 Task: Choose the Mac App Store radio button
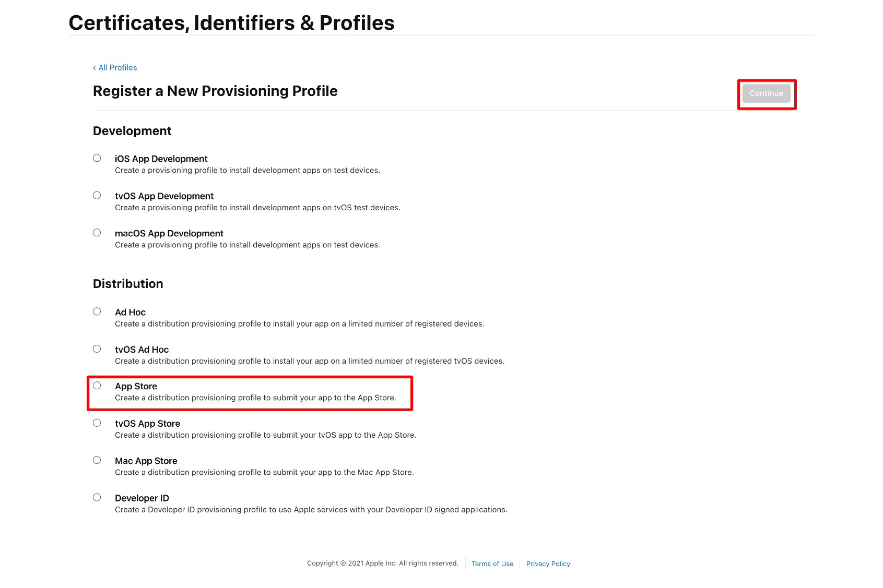[x=97, y=460]
